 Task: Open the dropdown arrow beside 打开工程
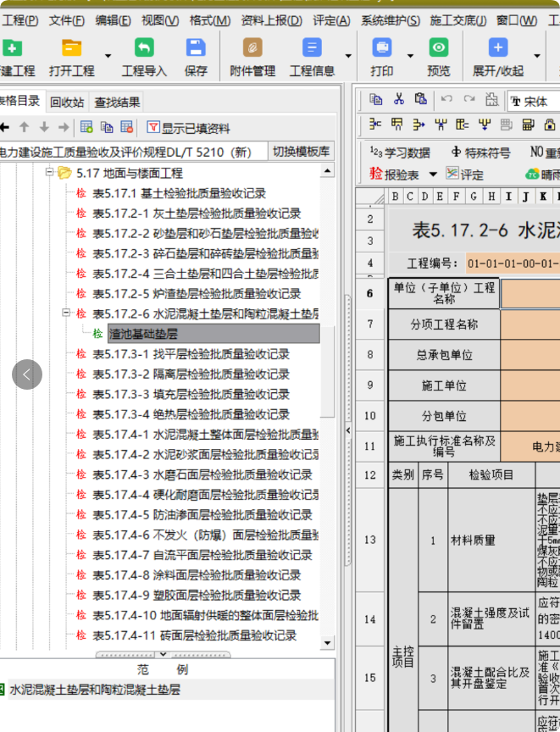tap(108, 56)
